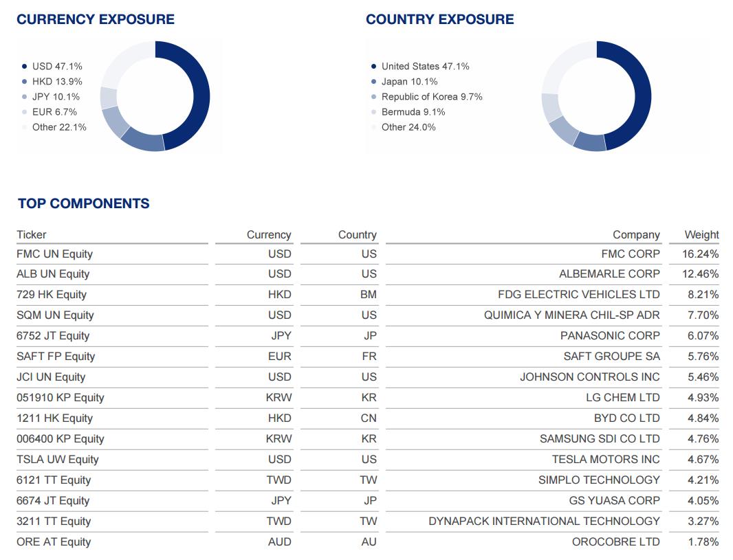Viewport: 733px width, 560px height.
Task: Click the 12.46% weight value
Action: pyautogui.click(x=700, y=274)
